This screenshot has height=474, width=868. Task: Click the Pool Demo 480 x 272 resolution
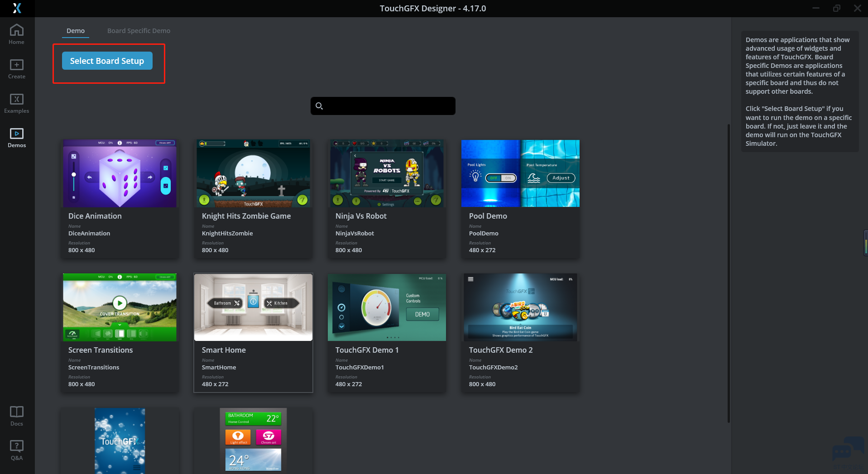482,250
